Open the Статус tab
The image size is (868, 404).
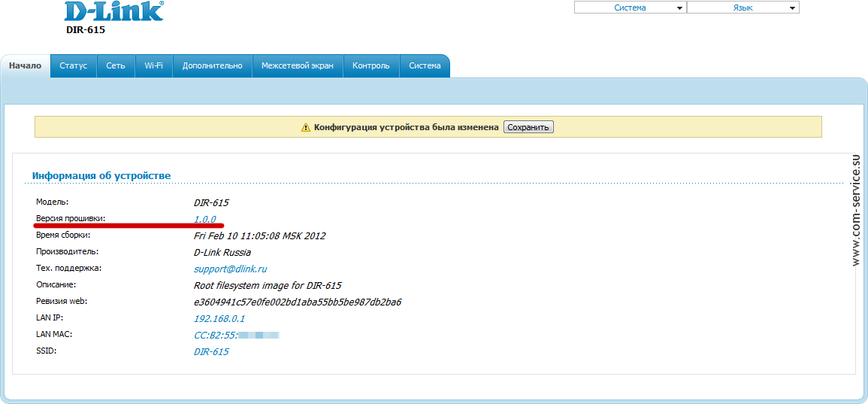click(x=74, y=65)
